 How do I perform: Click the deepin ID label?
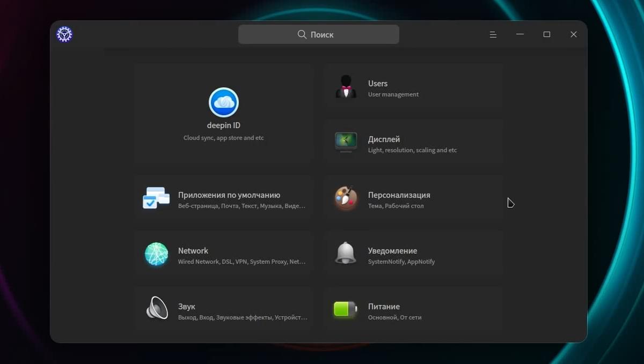[x=224, y=125]
